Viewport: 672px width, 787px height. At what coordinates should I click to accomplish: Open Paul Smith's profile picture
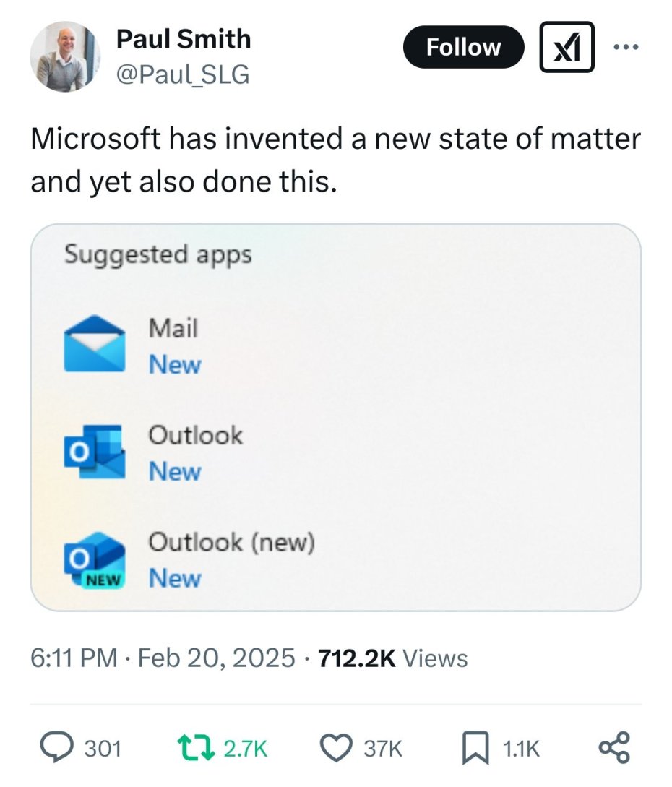pos(65,56)
